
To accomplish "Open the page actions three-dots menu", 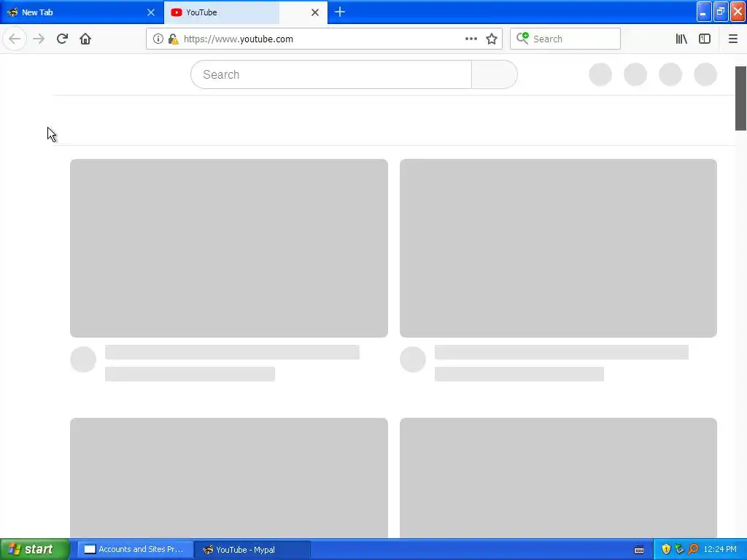I will pyautogui.click(x=471, y=39).
